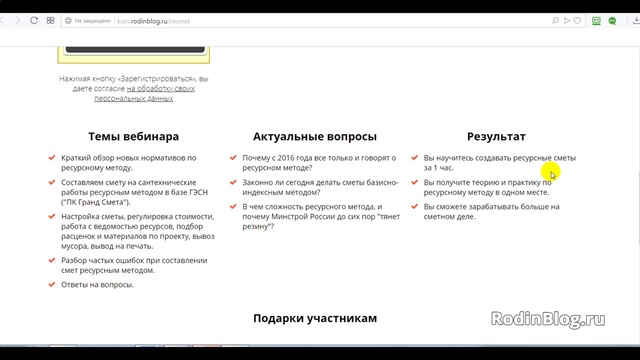Click 'Вы получите теорию и практику' item
640x360 pixels.
tap(487, 187)
